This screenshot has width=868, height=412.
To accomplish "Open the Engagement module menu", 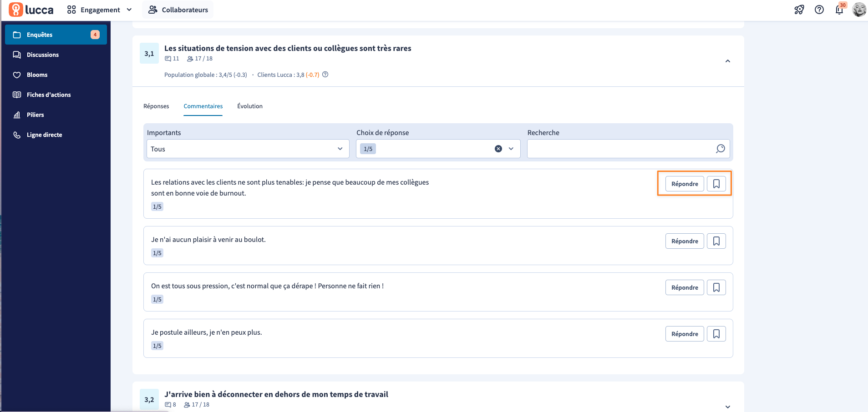I will (x=100, y=10).
